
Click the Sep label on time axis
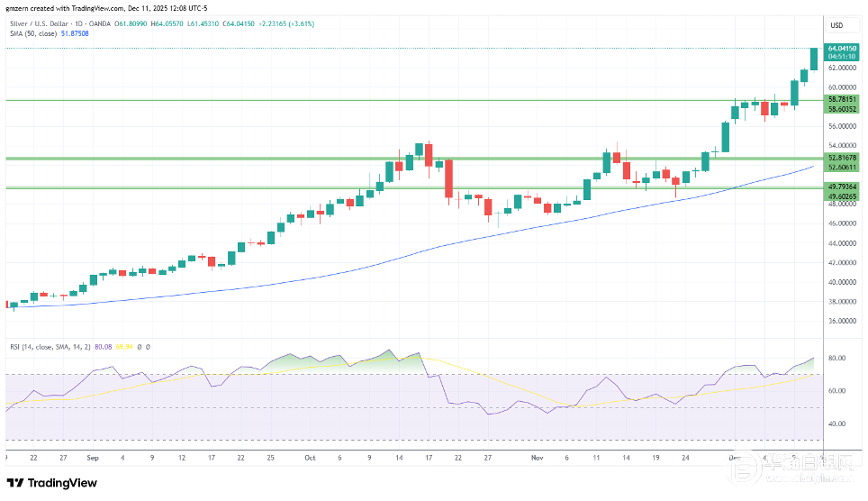pyautogui.click(x=93, y=458)
